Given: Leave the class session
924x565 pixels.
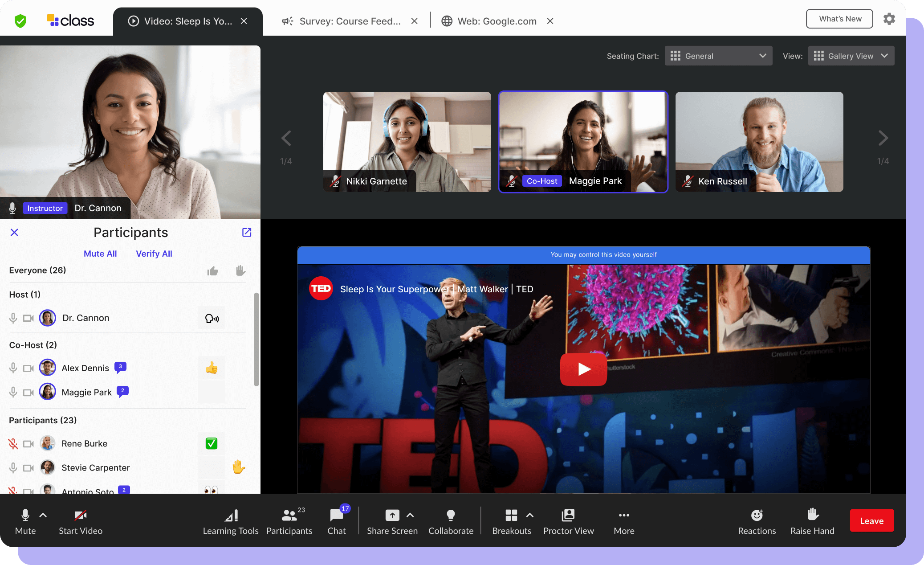Looking at the screenshot, I should pos(871,520).
